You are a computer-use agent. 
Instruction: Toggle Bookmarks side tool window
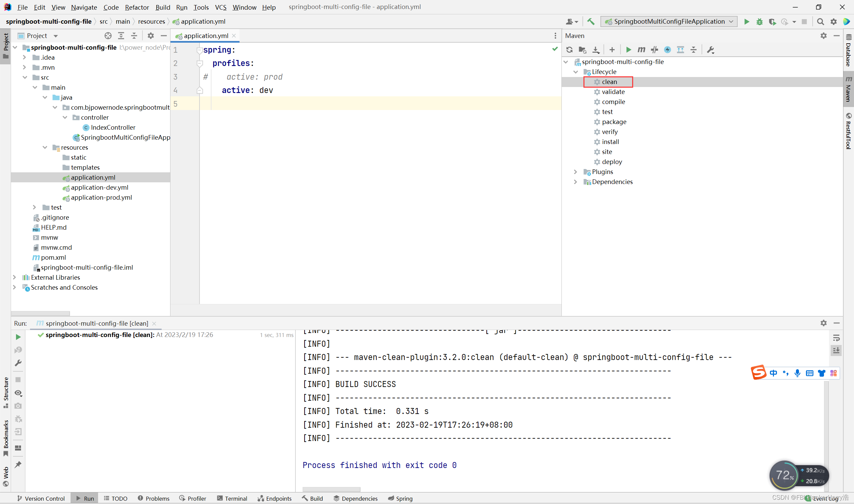(x=6, y=438)
